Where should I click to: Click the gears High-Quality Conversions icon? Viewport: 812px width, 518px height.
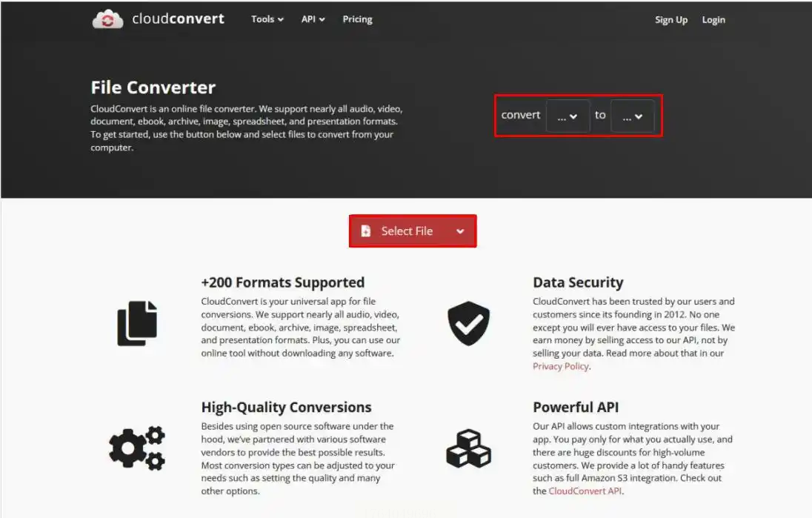click(137, 448)
